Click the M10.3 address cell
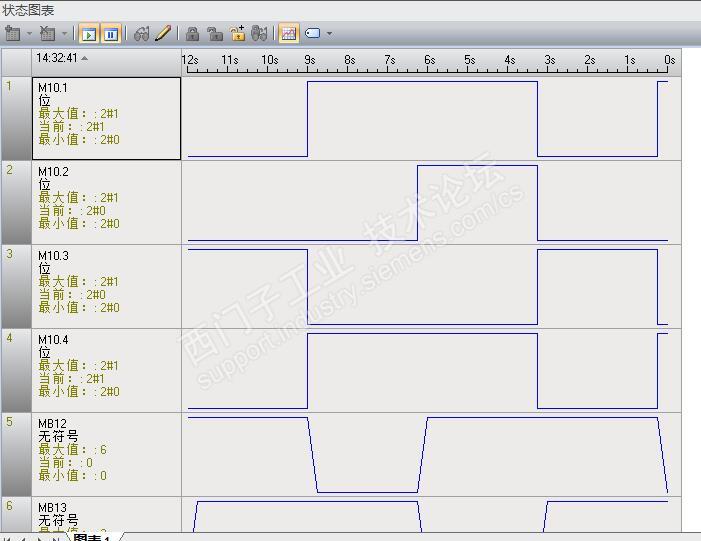The image size is (701, 541). pos(106,287)
